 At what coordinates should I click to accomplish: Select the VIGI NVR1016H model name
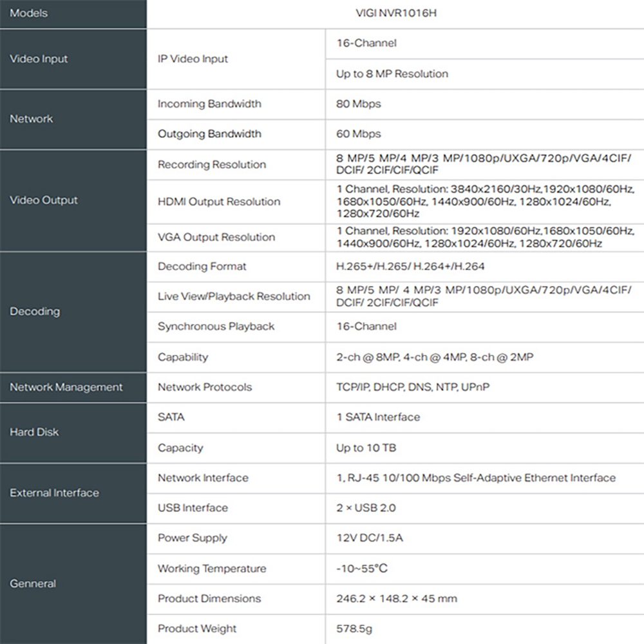pyautogui.click(x=396, y=13)
